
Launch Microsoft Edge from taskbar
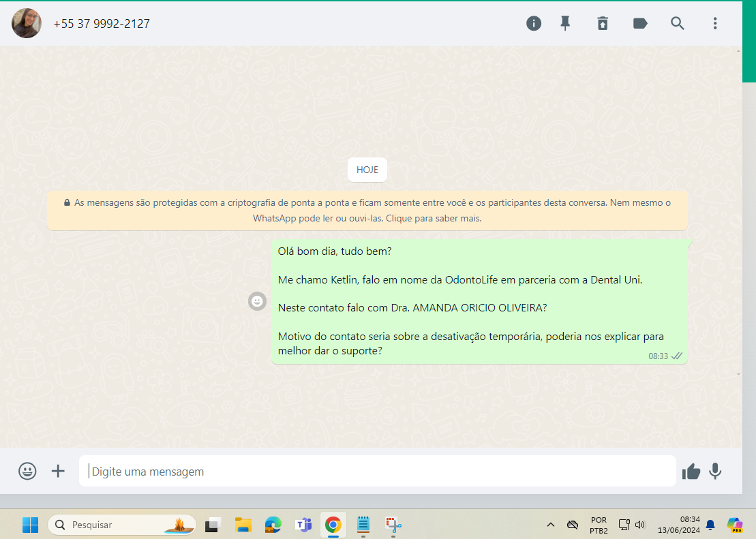273,525
